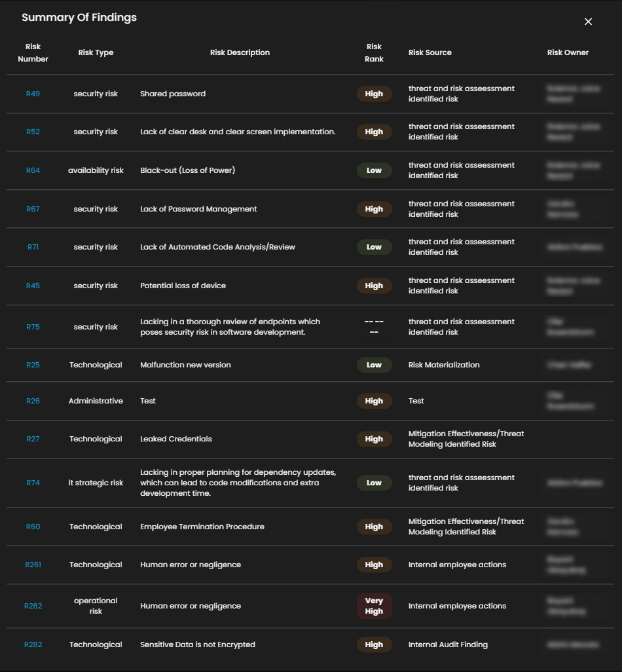Click the Low badge for Black-out risk

(374, 170)
